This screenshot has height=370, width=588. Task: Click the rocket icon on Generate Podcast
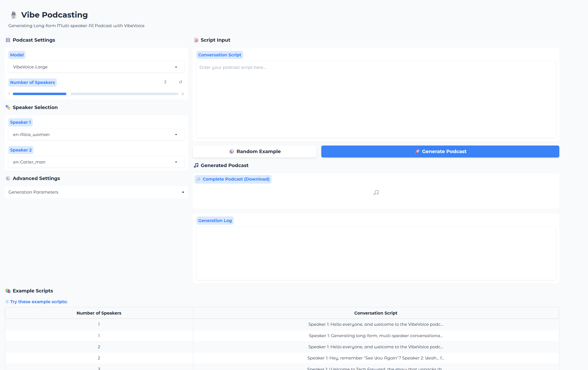tap(417, 152)
